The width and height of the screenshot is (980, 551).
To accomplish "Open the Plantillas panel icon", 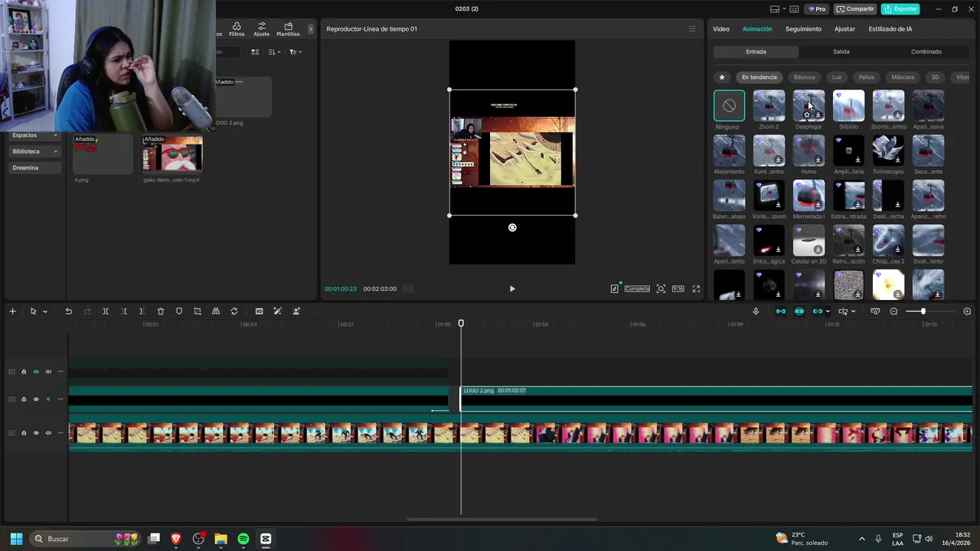I will [288, 29].
